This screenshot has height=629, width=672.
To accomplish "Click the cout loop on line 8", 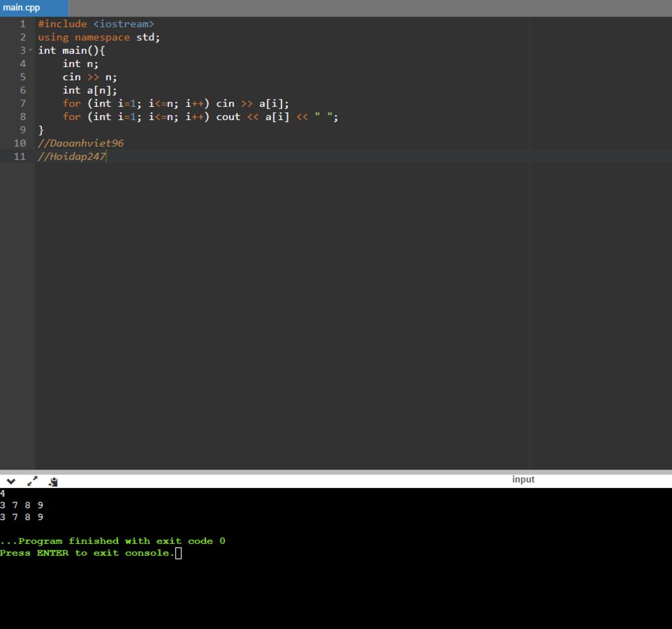I will [200, 117].
